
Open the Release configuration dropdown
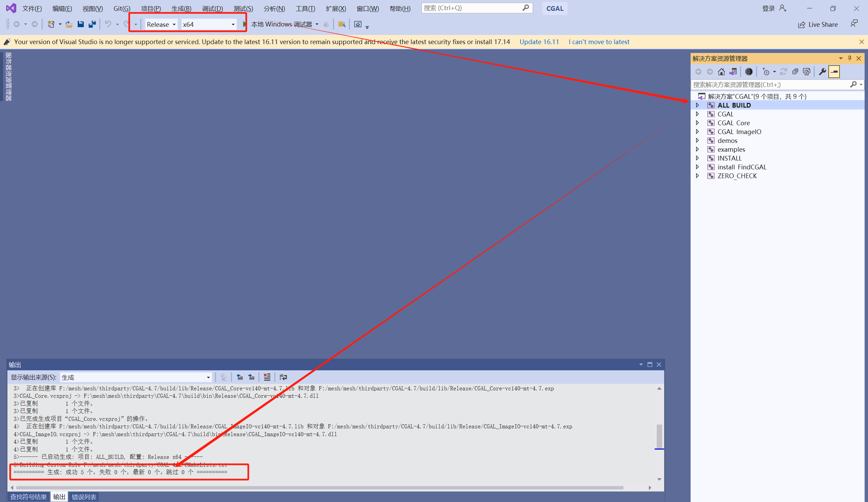tap(161, 24)
